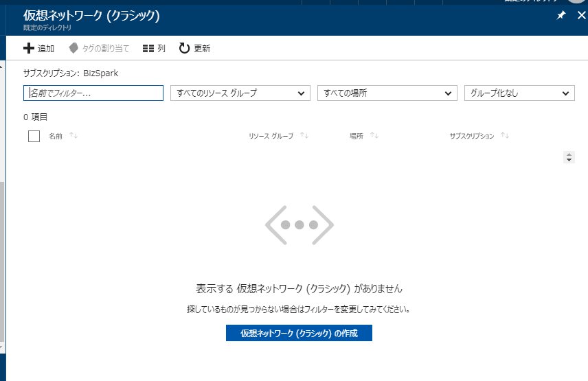Expand the すべてのリソース グループ dropdown

tap(240, 93)
